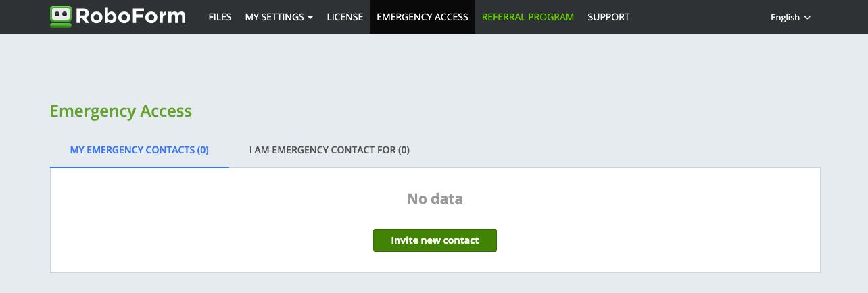Switch to I AM EMERGENCY CONTACT FOR tab
This screenshot has height=293, width=868.
(x=329, y=150)
